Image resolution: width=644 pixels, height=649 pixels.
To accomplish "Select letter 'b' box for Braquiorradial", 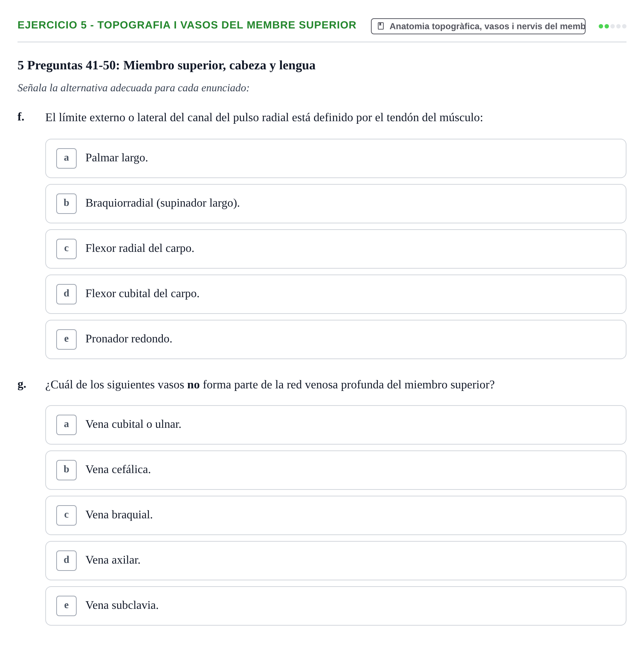I will [66, 204].
